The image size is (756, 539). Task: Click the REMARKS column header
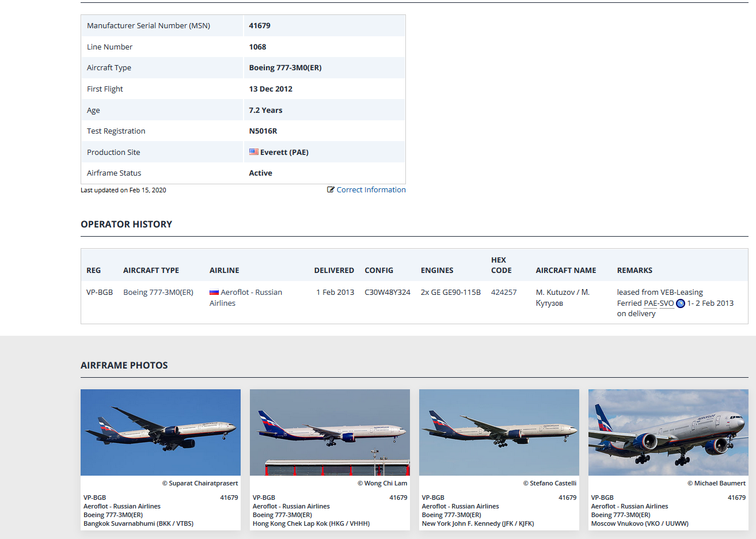(635, 270)
